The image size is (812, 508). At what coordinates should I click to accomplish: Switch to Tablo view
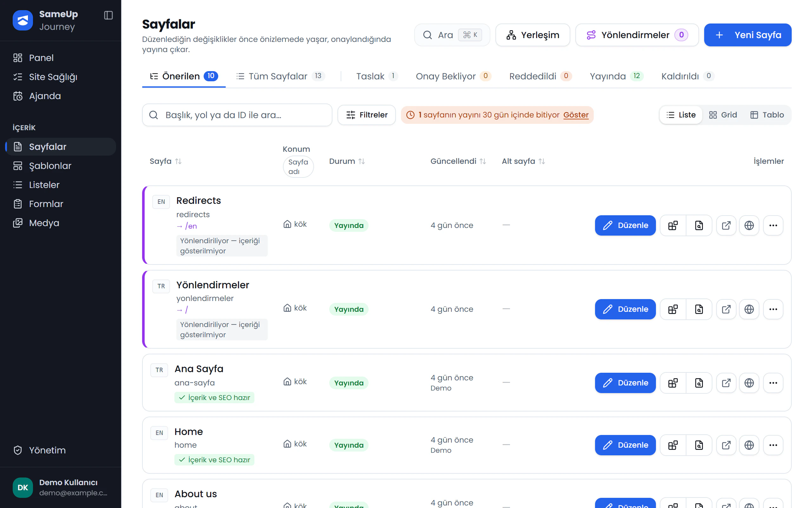click(x=767, y=115)
